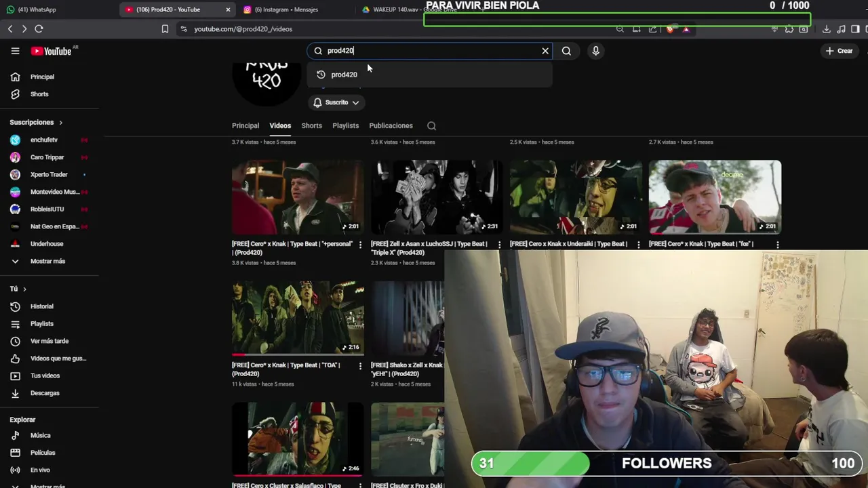Open the Shorts channel tab

(311, 125)
